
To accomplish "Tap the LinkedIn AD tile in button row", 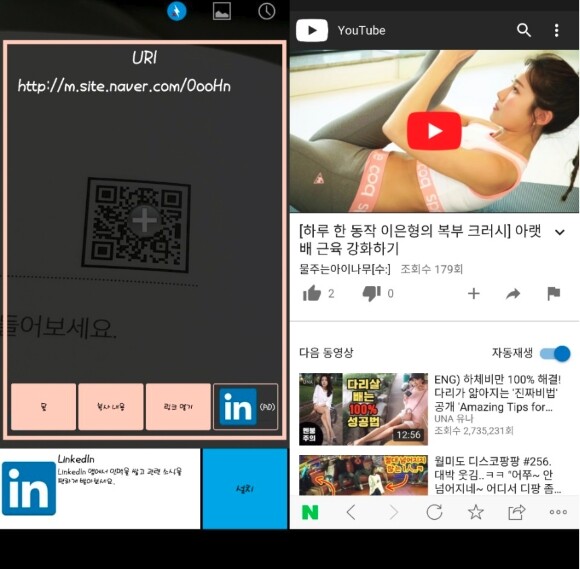I will [246, 407].
